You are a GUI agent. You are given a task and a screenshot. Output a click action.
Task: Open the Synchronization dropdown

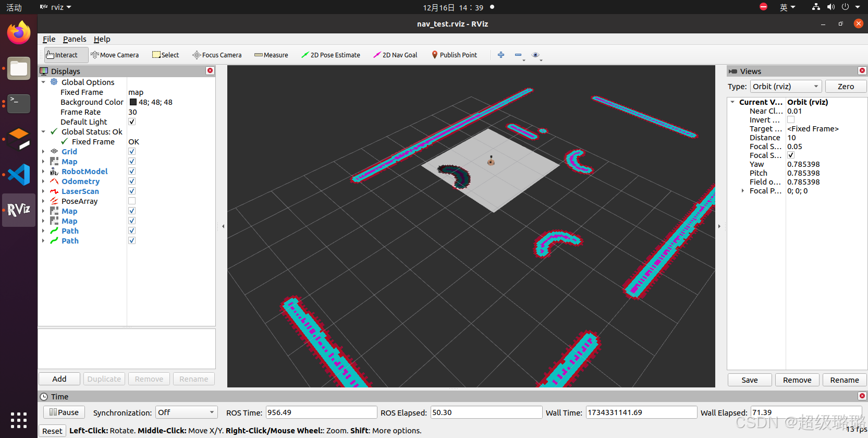tap(186, 412)
